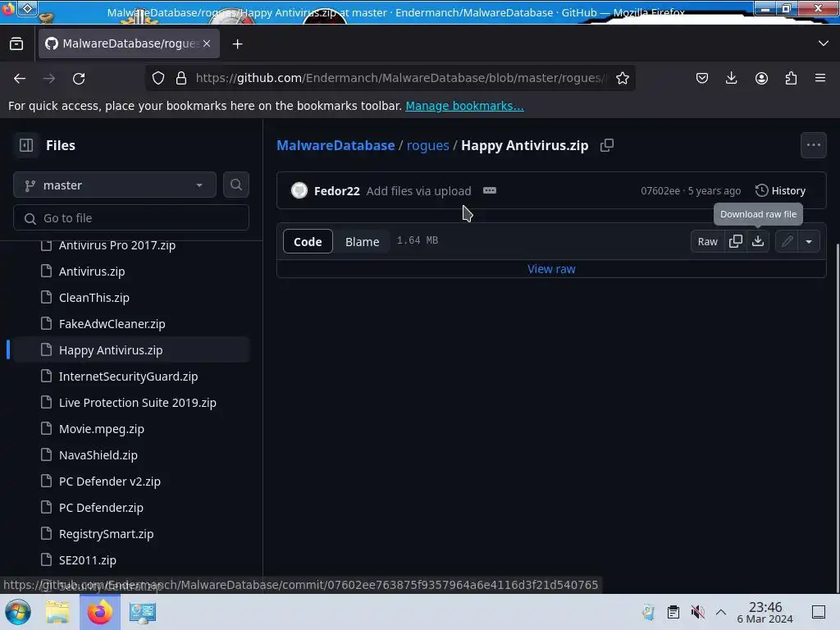840x630 pixels.
Task: Close the MalwareDatabase tab
Action: click(x=207, y=43)
